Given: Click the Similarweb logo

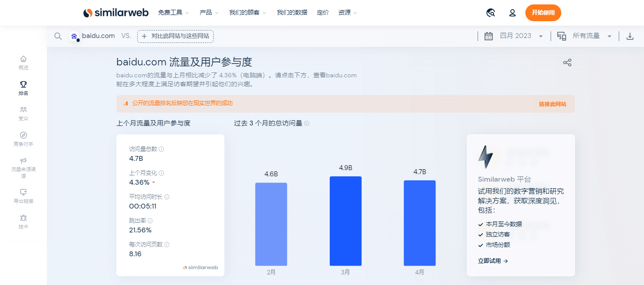Looking at the screenshot, I should pyautogui.click(x=116, y=13).
